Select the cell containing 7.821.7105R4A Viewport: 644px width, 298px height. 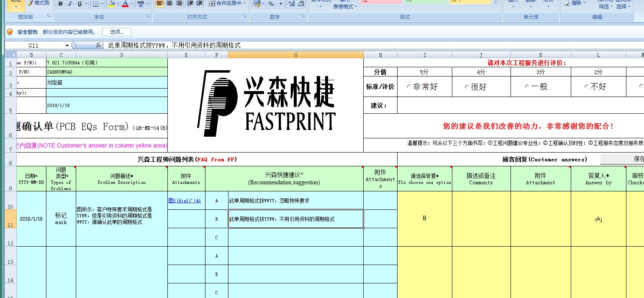(107, 63)
